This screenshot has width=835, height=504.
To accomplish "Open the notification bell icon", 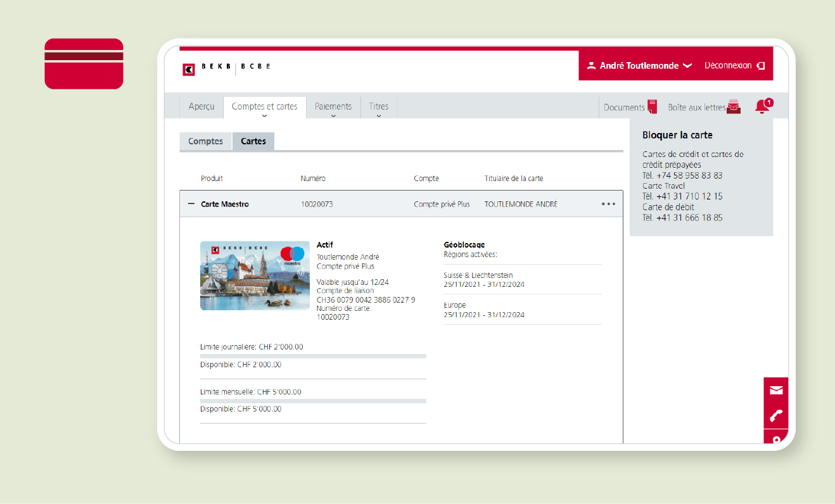I will point(763,106).
